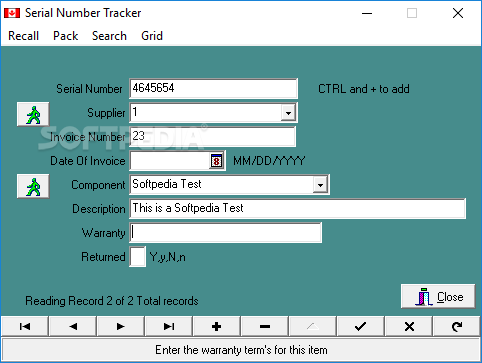Go to previous record arrow
This screenshot has height=363, width=482.
pyautogui.click(x=73, y=326)
